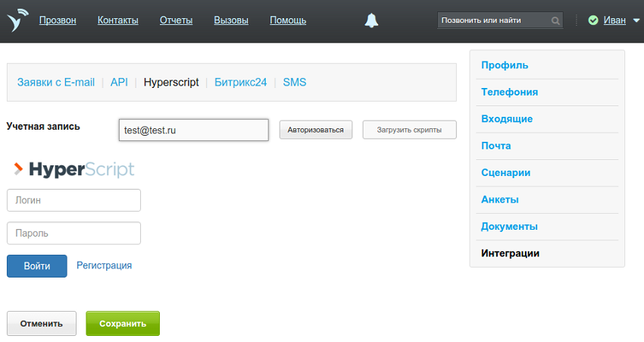Click the bird logo in header

[17, 20]
